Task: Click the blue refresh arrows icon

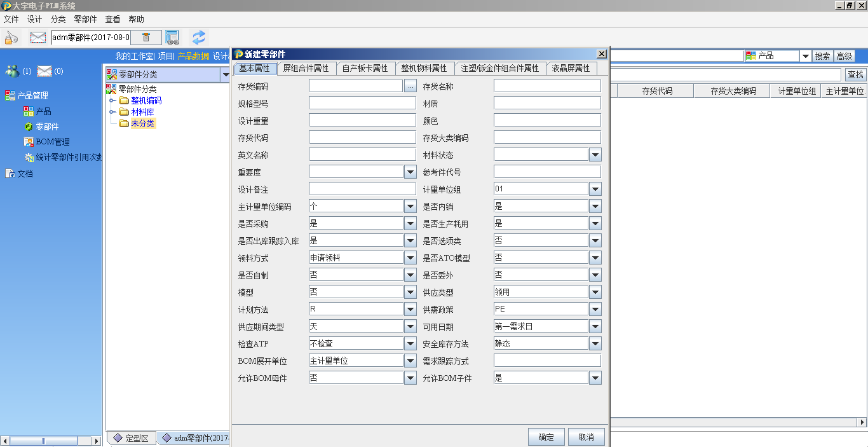Action: [199, 38]
